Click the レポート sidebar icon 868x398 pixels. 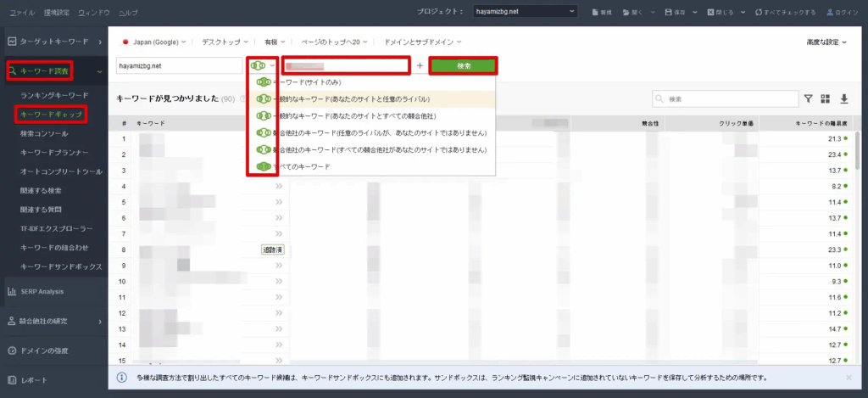pos(13,379)
